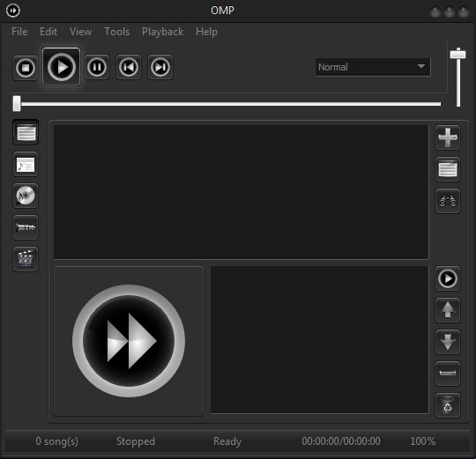The width and height of the screenshot is (476, 459).
Task: Open the Normal playback mode dropdown
Action: pos(373,67)
